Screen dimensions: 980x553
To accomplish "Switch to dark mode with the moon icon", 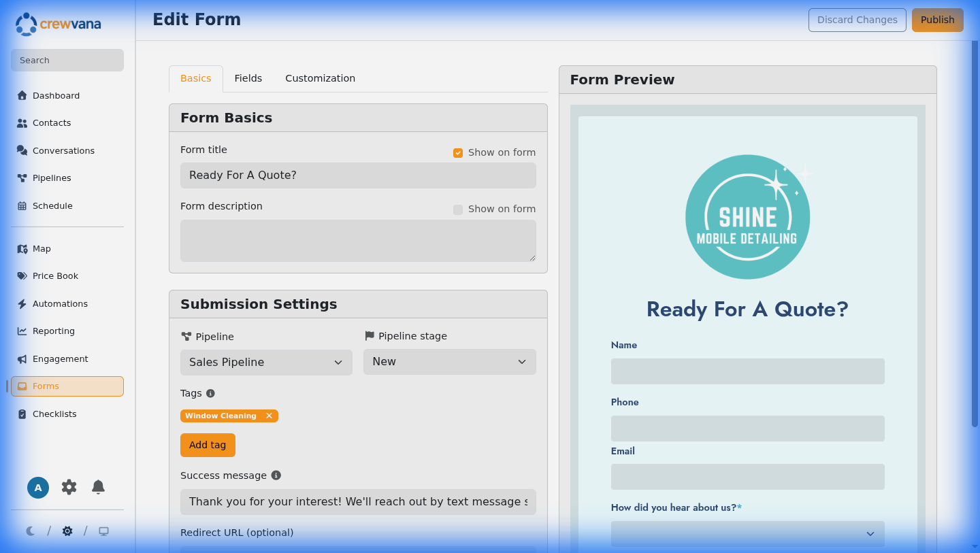I will click(x=30, y=531).
